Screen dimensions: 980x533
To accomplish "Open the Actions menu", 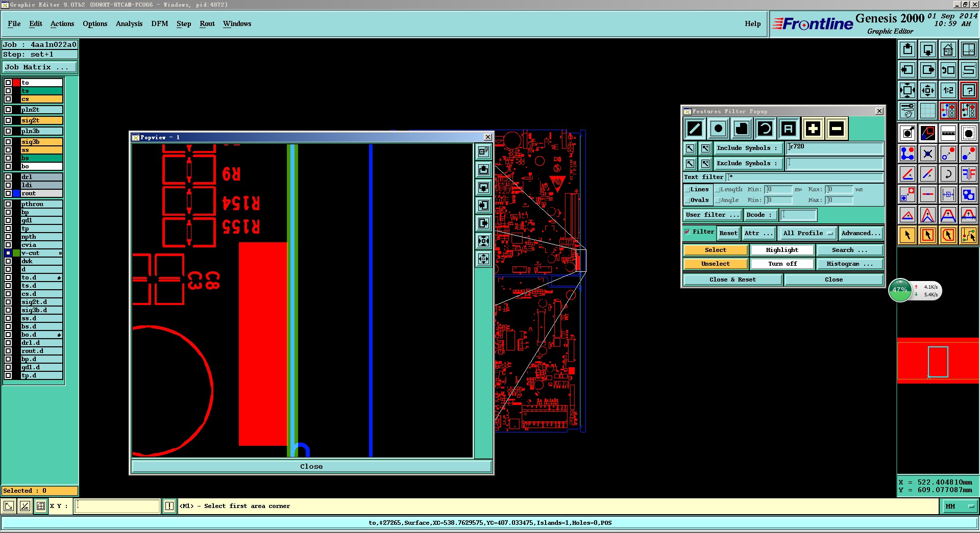I will pos(62,24).
